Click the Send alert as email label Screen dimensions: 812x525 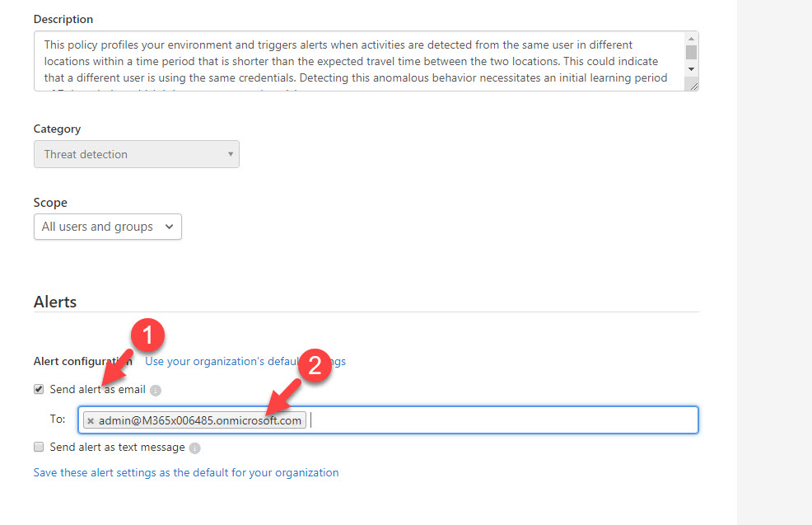pos(97,389)
